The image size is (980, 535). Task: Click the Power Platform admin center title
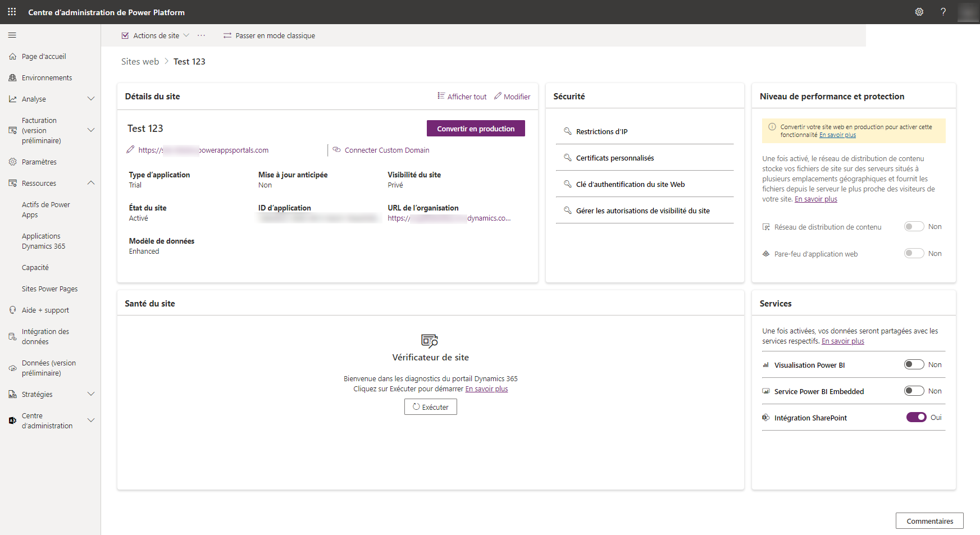[106, 12]
